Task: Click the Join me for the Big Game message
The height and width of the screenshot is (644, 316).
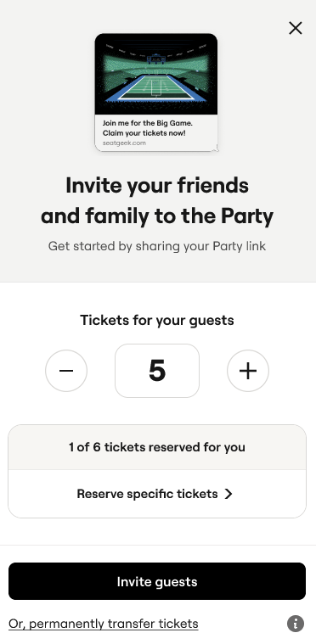Action: coord(148,123)
